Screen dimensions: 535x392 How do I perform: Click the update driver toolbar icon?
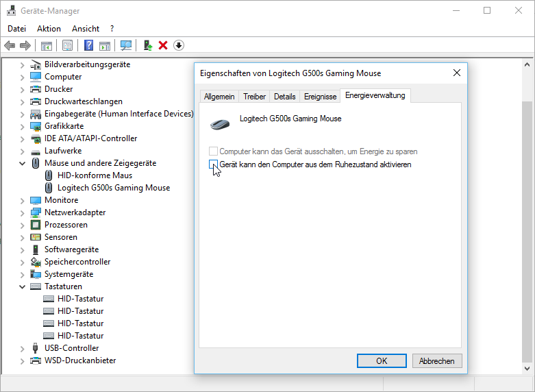[x=148, y=45]
